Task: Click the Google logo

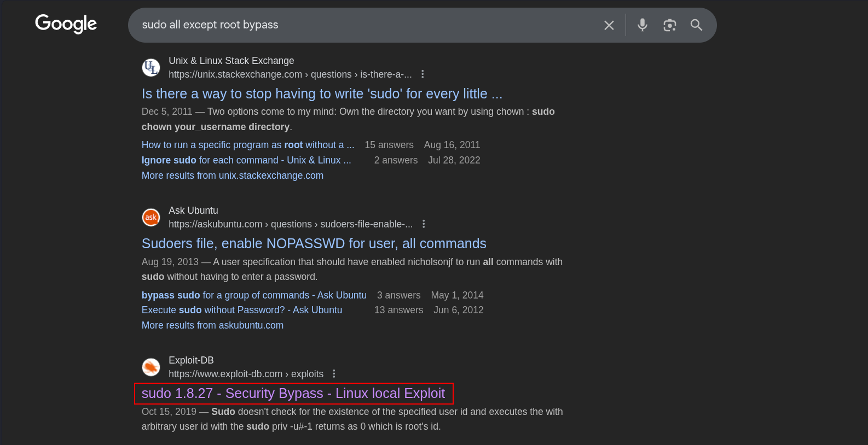Action: click(66, 24)
